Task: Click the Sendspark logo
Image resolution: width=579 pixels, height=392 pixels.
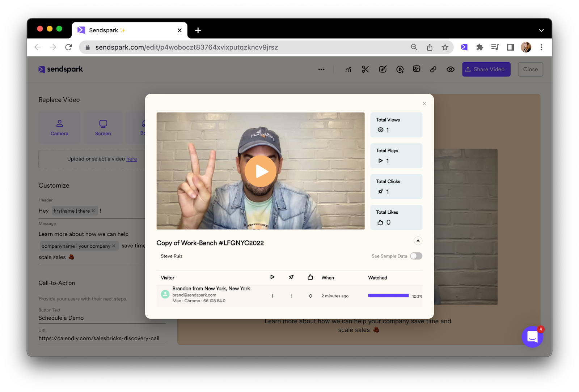Action: tap(61, 69)
